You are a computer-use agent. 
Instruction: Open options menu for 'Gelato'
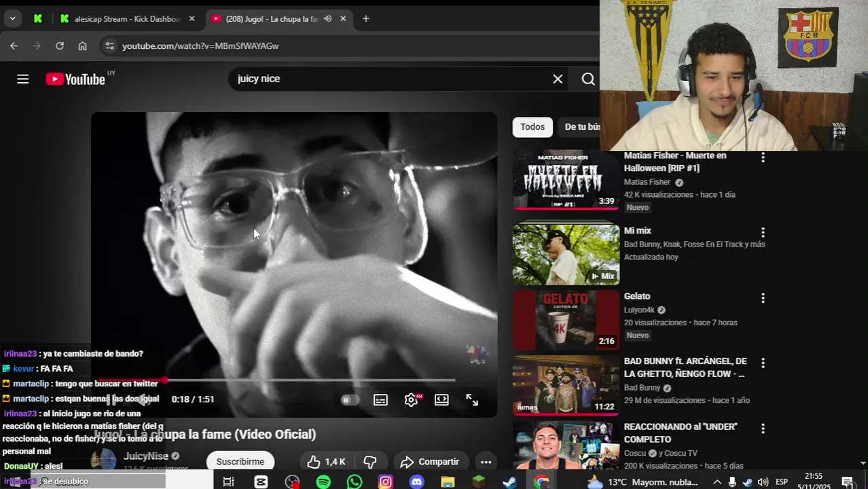[763, 298]
